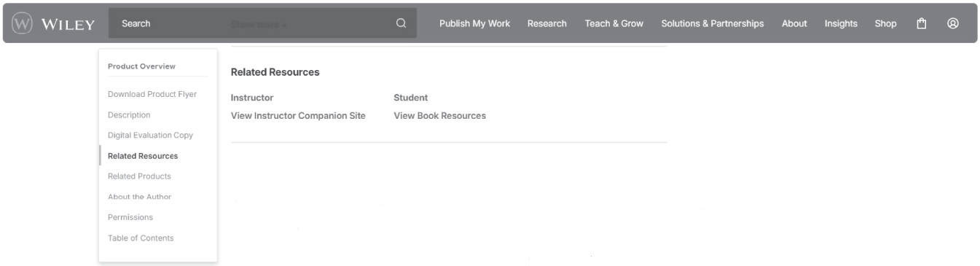Click the Wiley logo
This screenshot has width=980, height=266.
click(x=53, y=23)
